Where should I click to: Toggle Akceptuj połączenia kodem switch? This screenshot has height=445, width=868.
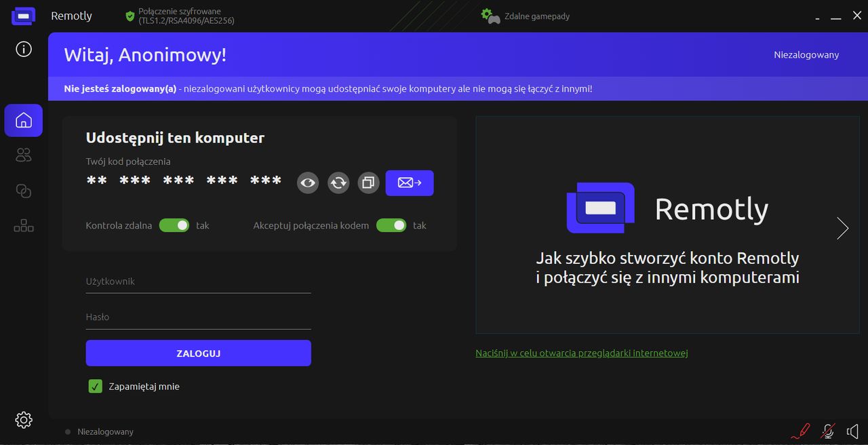(x=391, y=225)
